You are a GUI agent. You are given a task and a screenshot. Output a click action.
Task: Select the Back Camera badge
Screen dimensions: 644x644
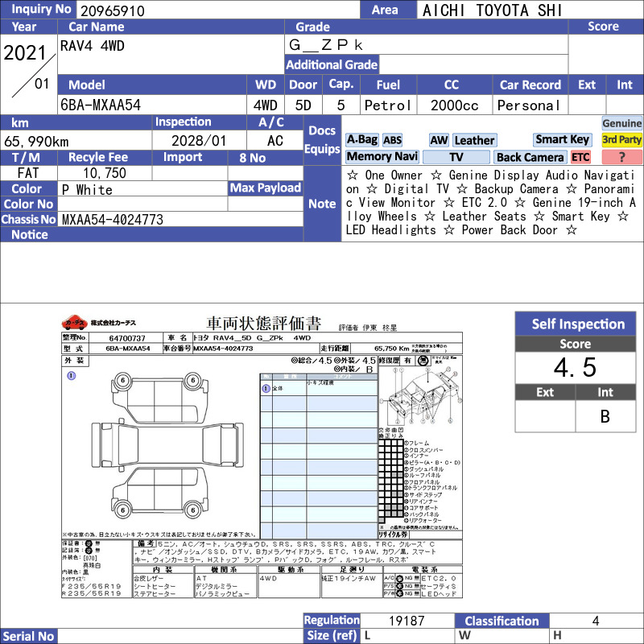530,157
